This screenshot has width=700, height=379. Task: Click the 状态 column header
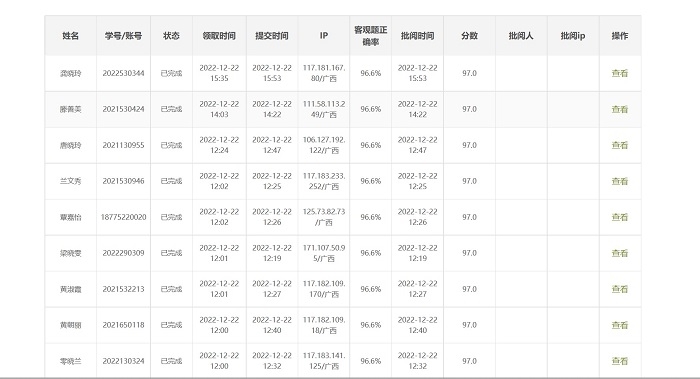(171, 36)
